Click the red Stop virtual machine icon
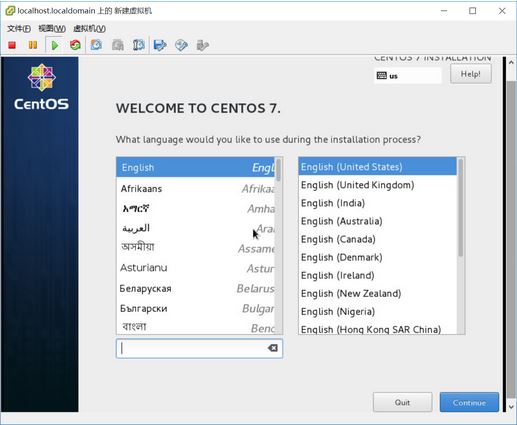This screenshot has height=425, width=517. point(12,45)
